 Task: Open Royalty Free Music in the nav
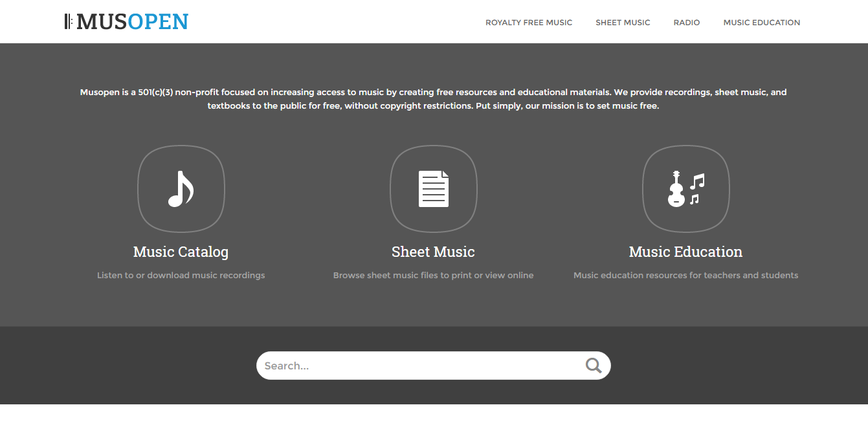click(529, 23)
